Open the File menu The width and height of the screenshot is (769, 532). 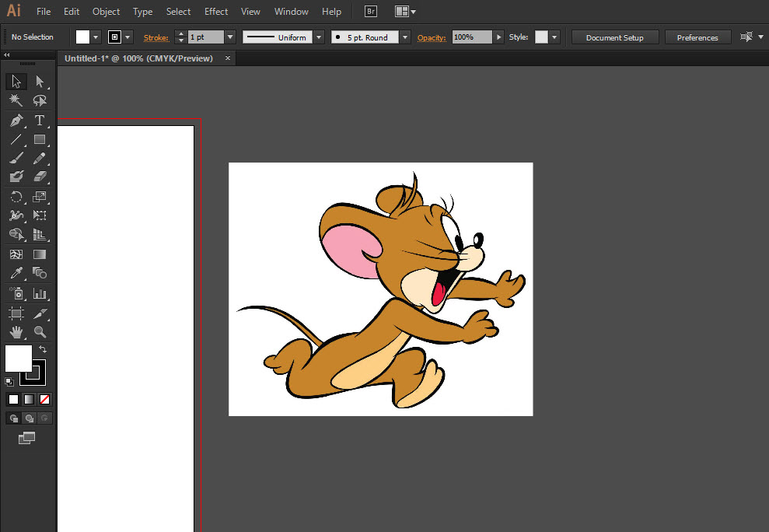44,12
